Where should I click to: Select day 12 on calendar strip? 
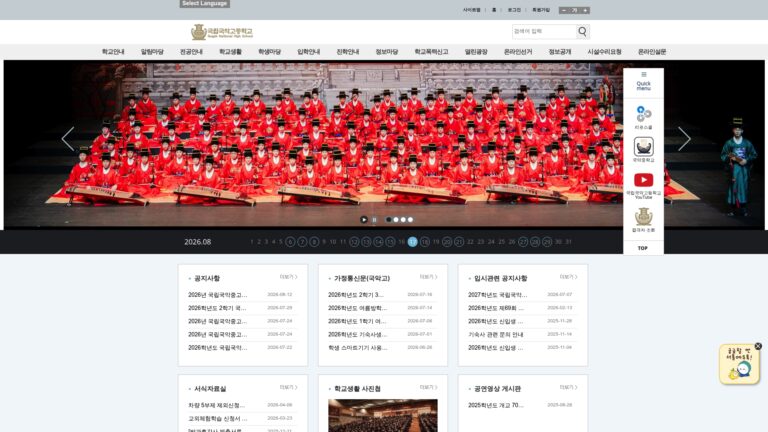(x=354, y=241)
